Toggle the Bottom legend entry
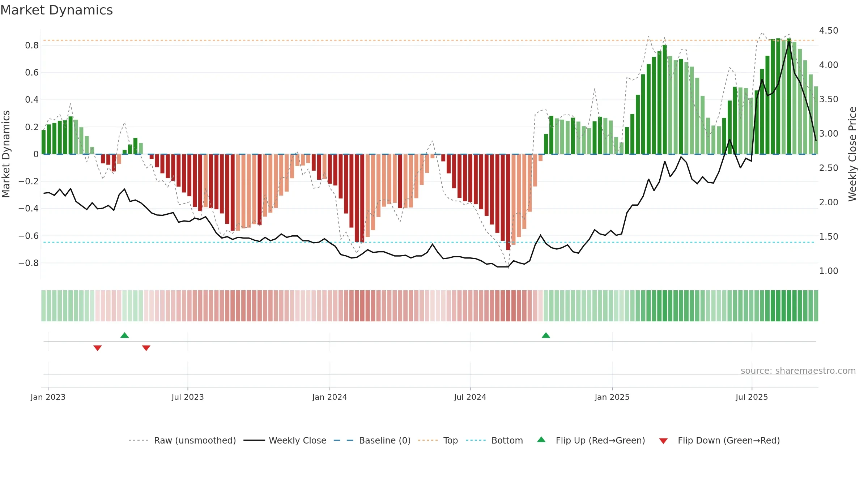 pyautogui.click(x=494, y=440)
